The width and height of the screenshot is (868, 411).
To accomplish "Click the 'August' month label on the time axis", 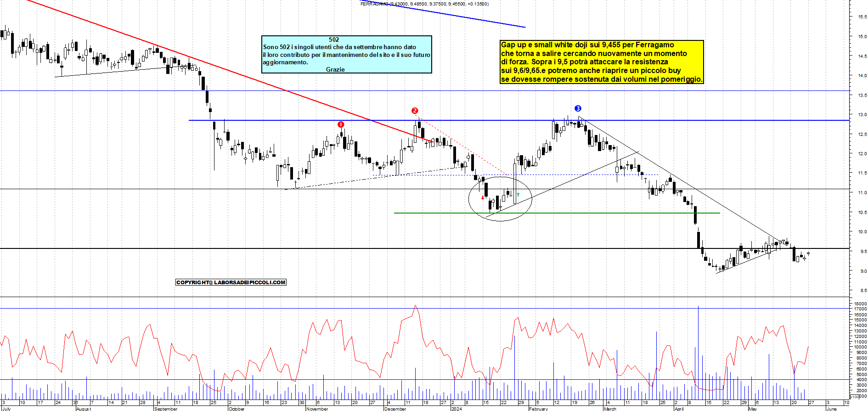I will coord(84,409).
